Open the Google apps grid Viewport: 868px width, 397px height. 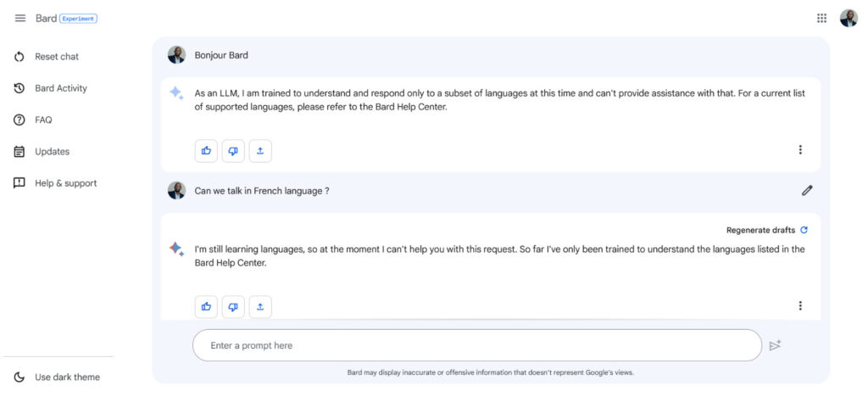coord(821,19)
